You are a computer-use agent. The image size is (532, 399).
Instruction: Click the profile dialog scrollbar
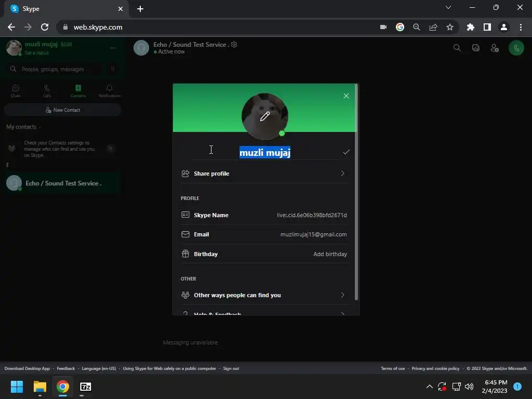tap(356, 193)
